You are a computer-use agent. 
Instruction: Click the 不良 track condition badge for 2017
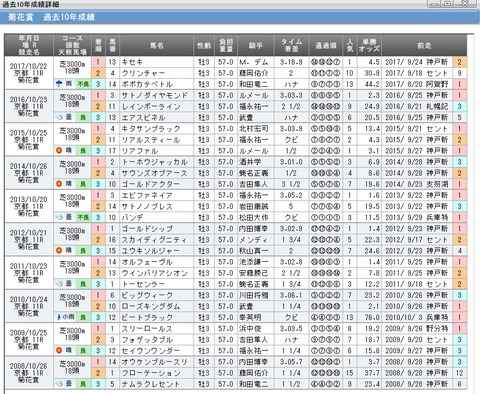click(x=83, y=84)
